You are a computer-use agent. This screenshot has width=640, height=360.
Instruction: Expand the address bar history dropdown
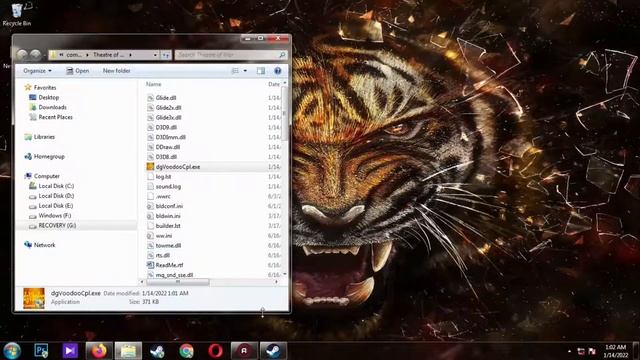click(x=155, y=55)
